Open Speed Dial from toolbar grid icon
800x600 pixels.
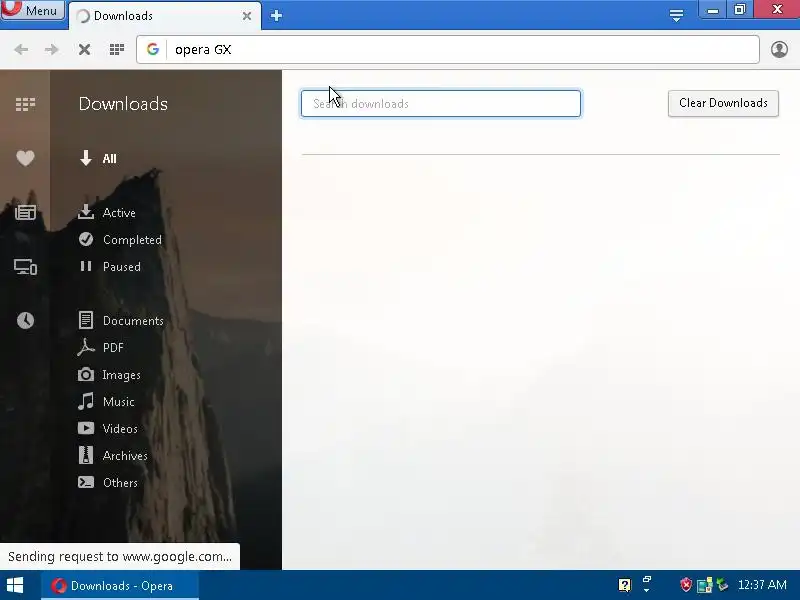click(117, 49)
